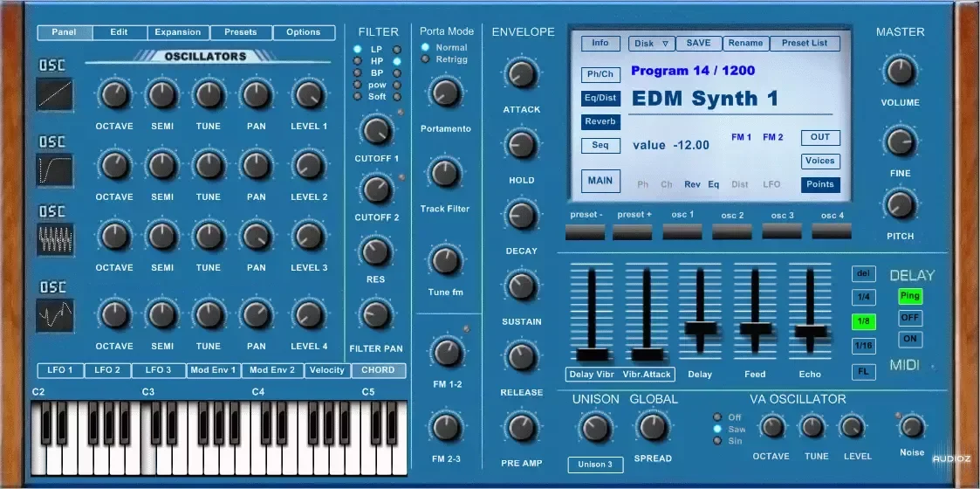
Task: Adjust the Delay slider
Action: click(700, 327)
